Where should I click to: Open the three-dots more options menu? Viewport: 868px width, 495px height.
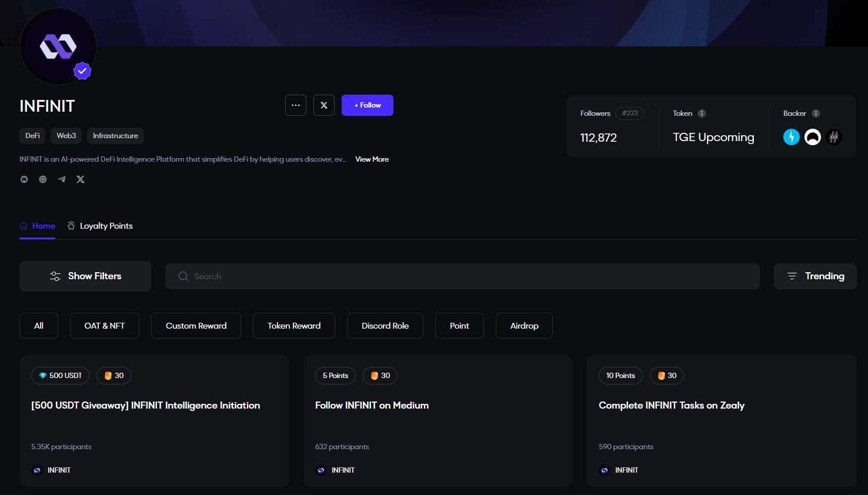point(296,105)
